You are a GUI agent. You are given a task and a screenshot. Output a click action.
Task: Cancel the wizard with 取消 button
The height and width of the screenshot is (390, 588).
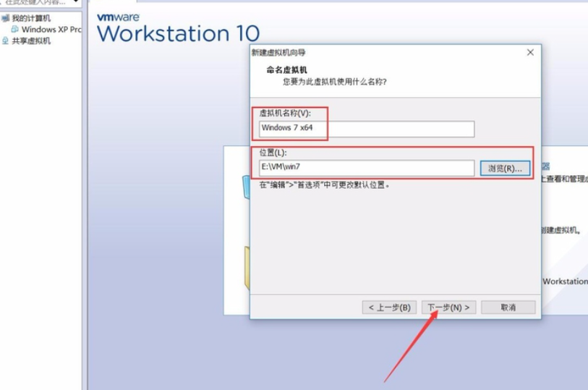point(508,308)
